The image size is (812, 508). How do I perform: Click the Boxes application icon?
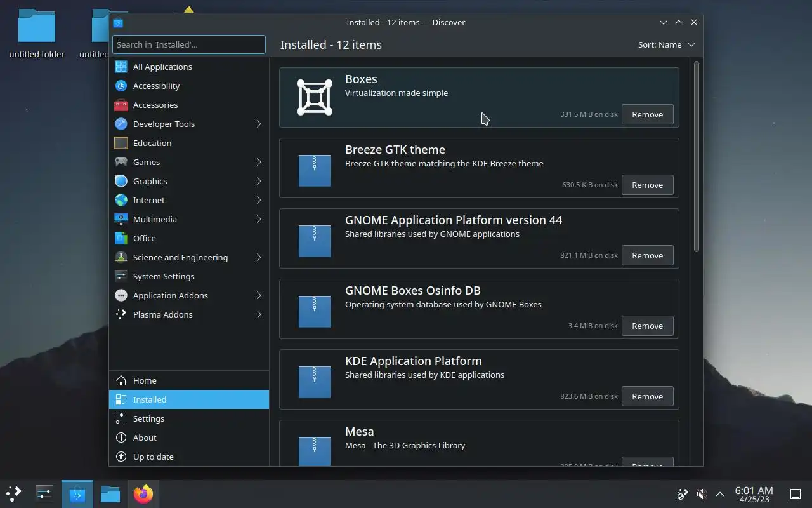pyautogui.click(x=315, y=97)
